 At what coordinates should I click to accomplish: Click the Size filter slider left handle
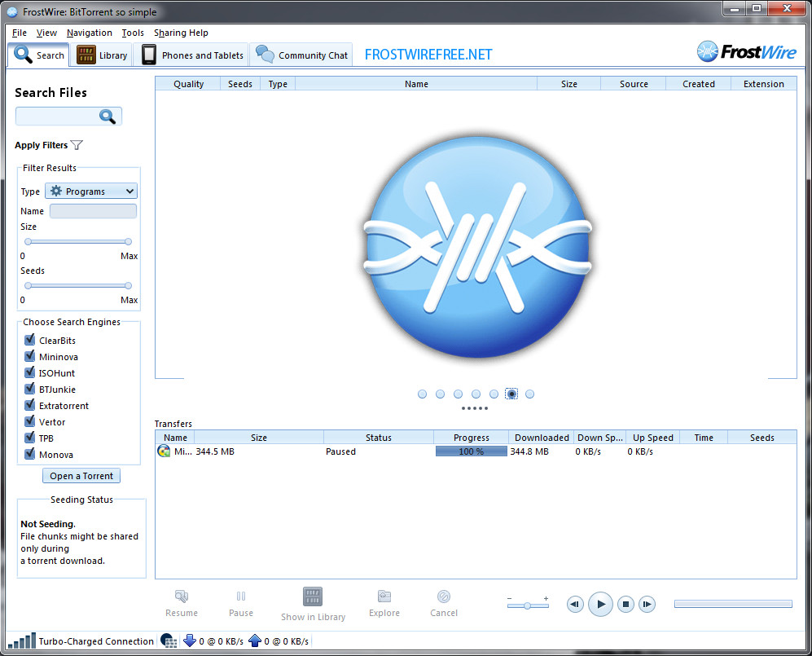[x=28, y=241]
